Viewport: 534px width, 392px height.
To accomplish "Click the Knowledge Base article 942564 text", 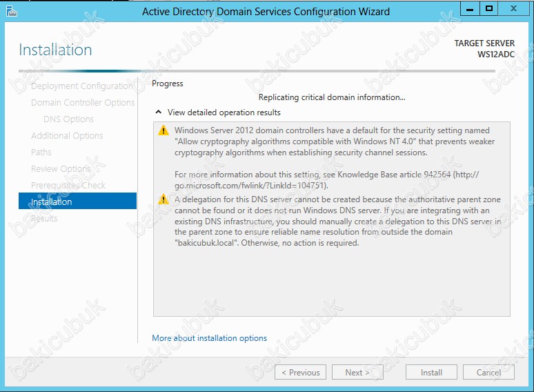I will [x=394, y=175].
